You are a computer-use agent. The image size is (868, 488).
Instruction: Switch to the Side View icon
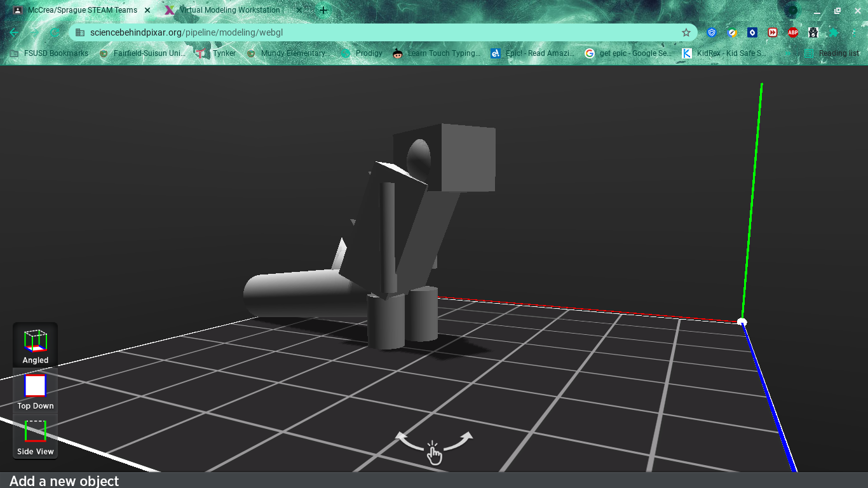tap(35, 437)
